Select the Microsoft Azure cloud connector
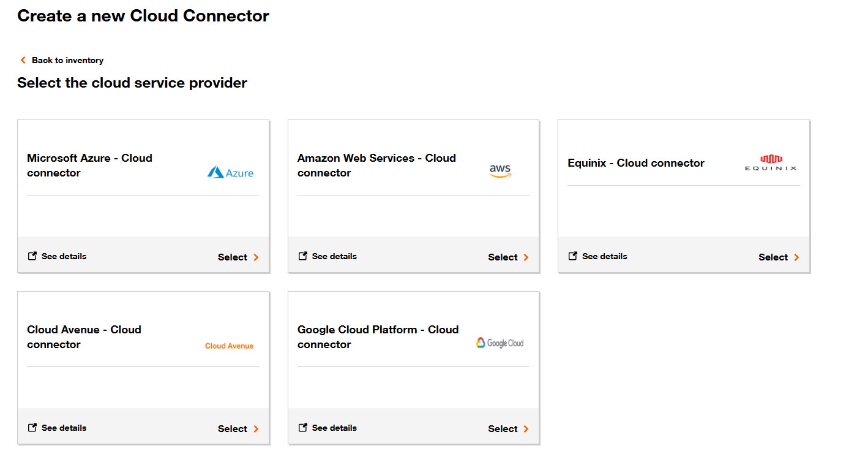The width and height of the screenshot is (868, 451). pyautogui.click(x=238, y=257)
